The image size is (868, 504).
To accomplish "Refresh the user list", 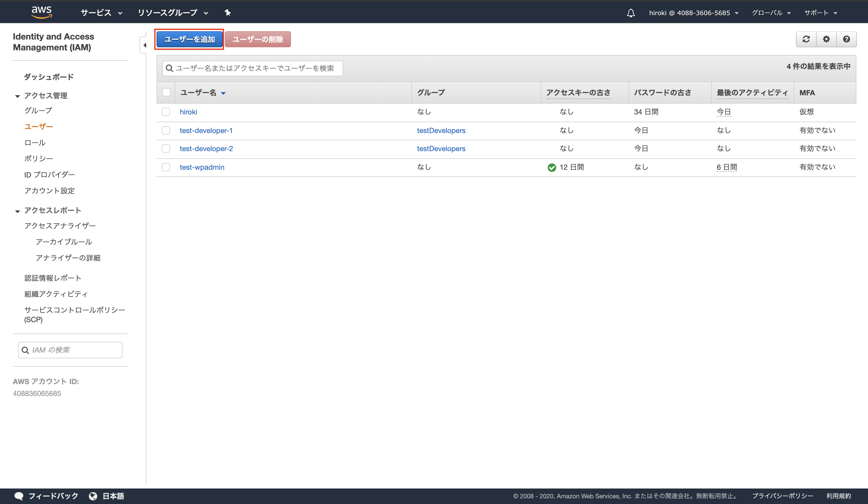I will (x=806, y=39).
